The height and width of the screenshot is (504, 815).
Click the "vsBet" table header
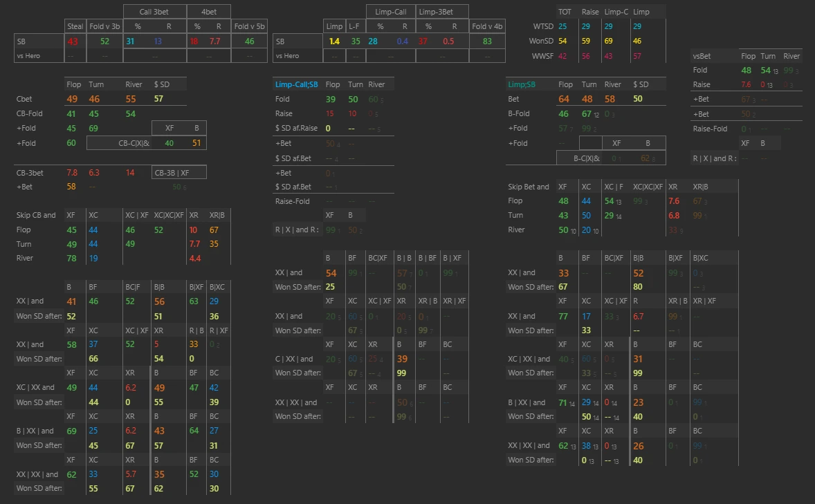pos(702,55)
